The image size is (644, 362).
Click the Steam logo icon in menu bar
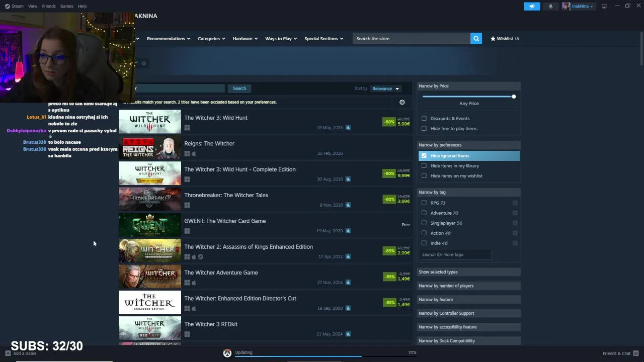[7, 6]
